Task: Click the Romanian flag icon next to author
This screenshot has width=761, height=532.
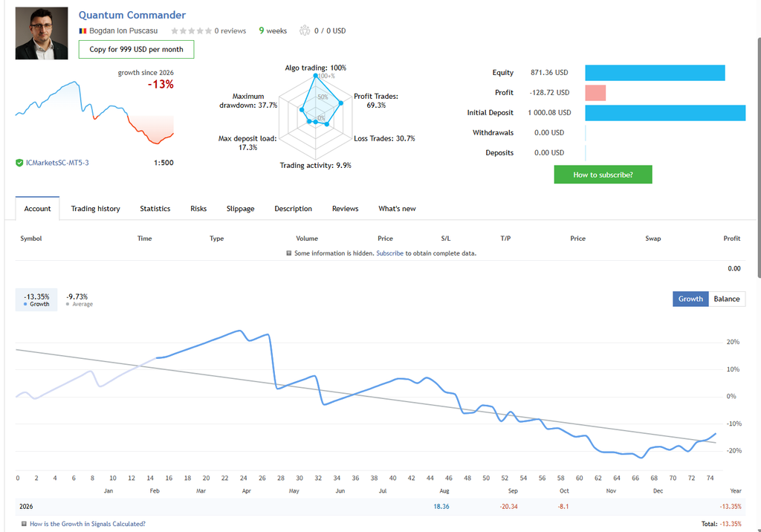Action: click(82, 30)
